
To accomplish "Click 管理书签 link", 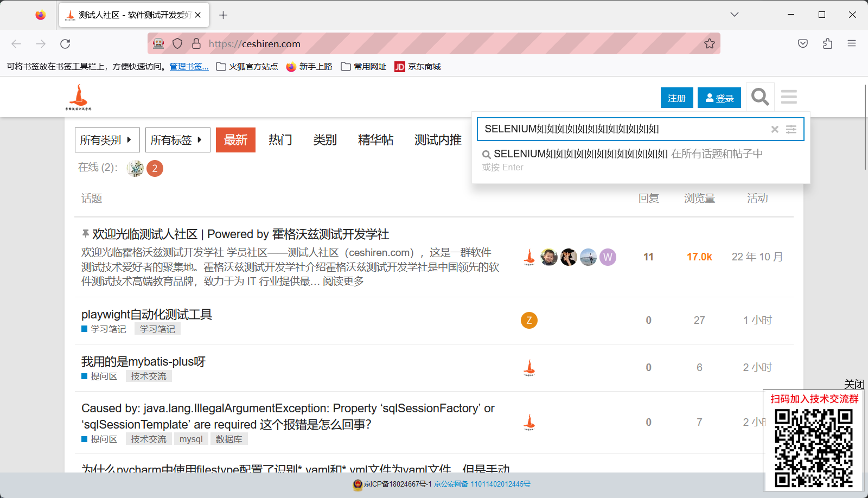I will point(189,67).
